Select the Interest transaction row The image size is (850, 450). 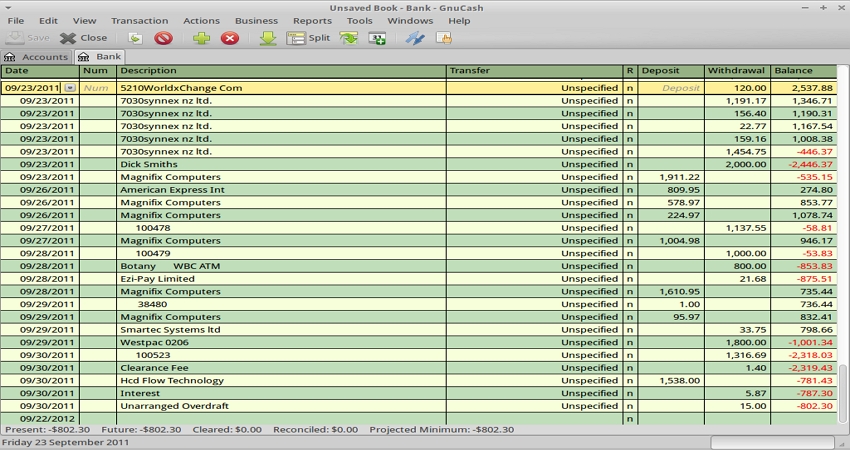point(418,393)
